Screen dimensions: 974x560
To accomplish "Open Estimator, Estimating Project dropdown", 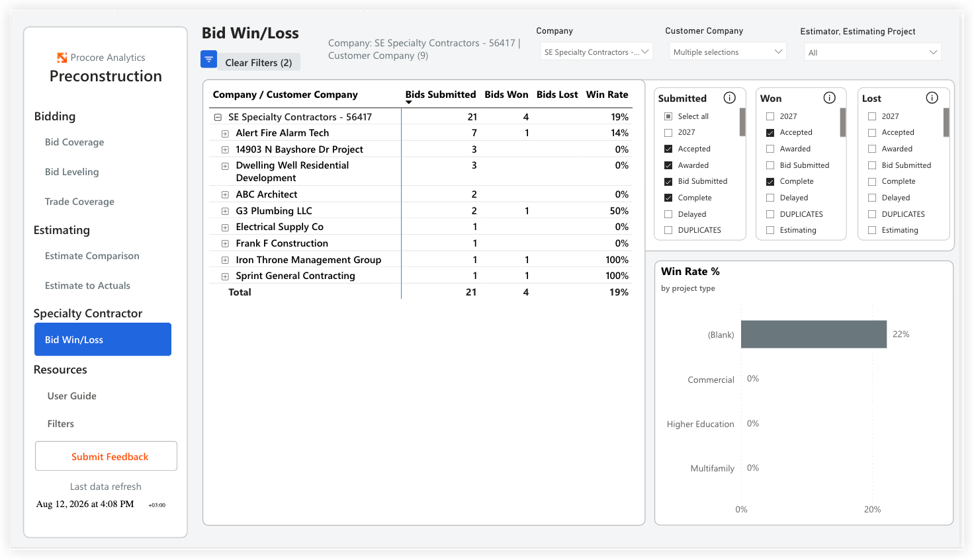I will (x=873, y=52).
